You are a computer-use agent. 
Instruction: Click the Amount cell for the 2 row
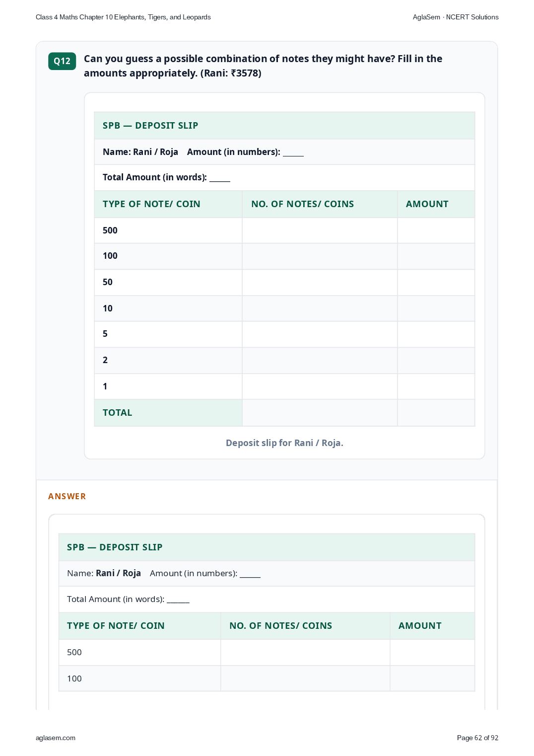click(x=436, y=360)
